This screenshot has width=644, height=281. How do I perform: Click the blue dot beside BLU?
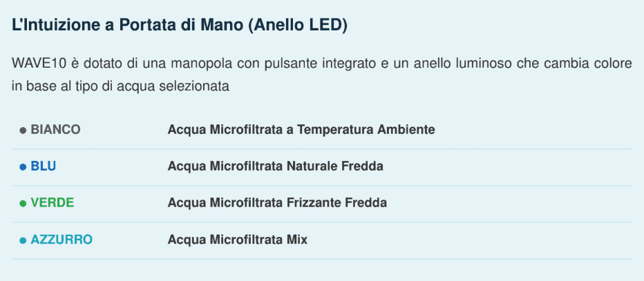(23, 167)
